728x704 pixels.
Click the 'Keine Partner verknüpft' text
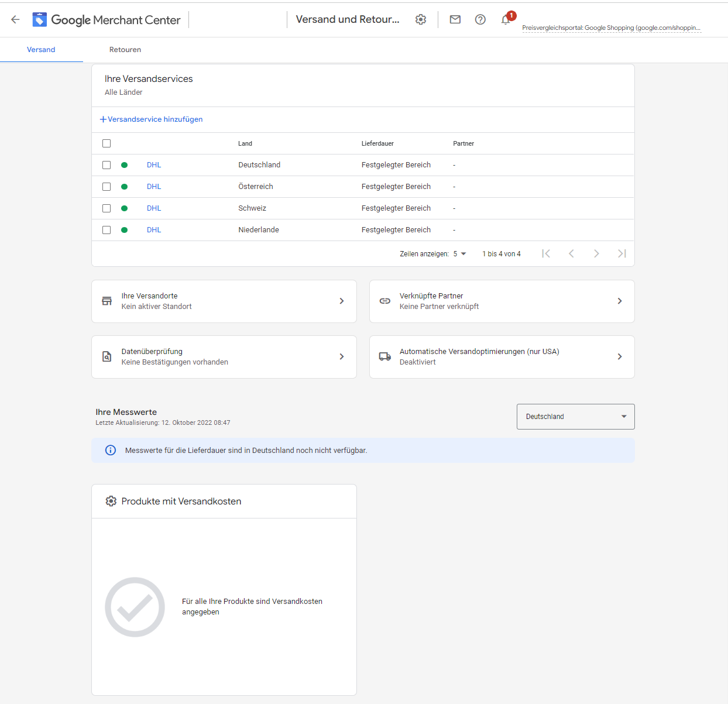439,307
